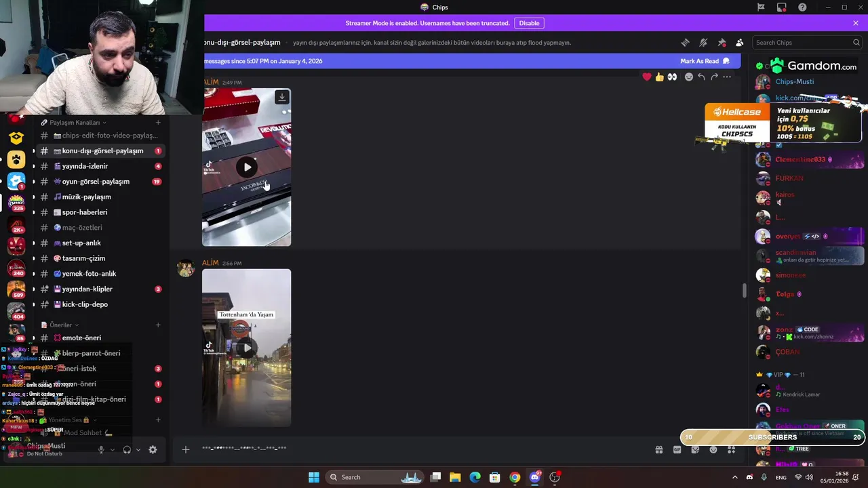Download the first TikTok video
Viewport: 868px width, 488px height.
pos(282,98)
